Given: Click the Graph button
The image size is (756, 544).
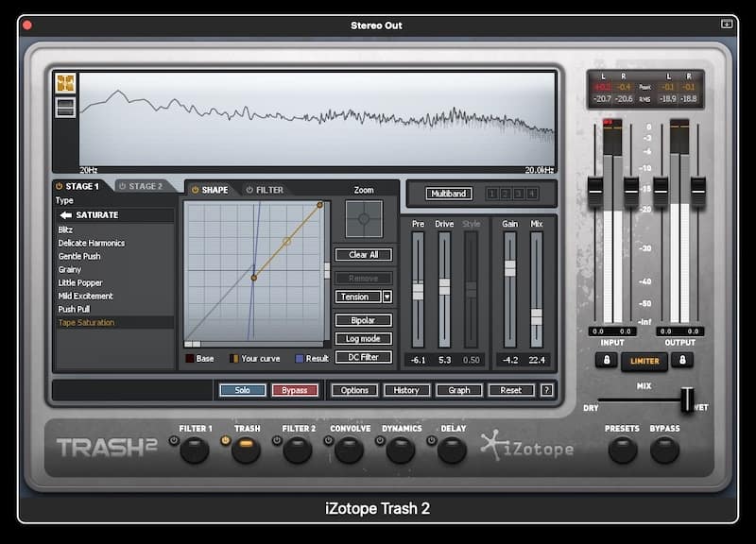Looking at the screenshot, I should pos(459,390).
